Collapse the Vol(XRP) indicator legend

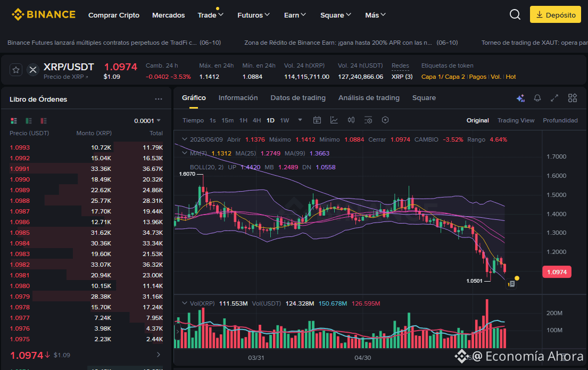tap(184, 303)
